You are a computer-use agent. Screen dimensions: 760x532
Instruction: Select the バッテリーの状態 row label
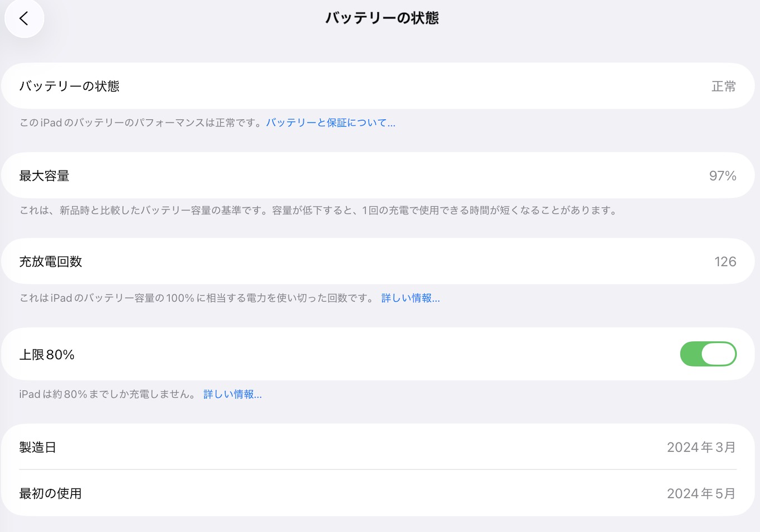69,86
